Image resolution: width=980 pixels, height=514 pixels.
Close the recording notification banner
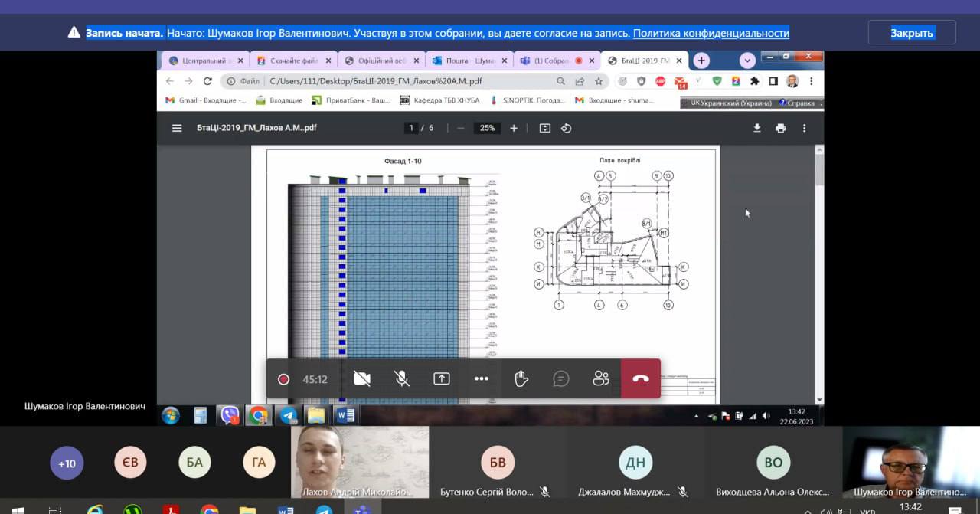pyautogui.click(x=912, y=33)
